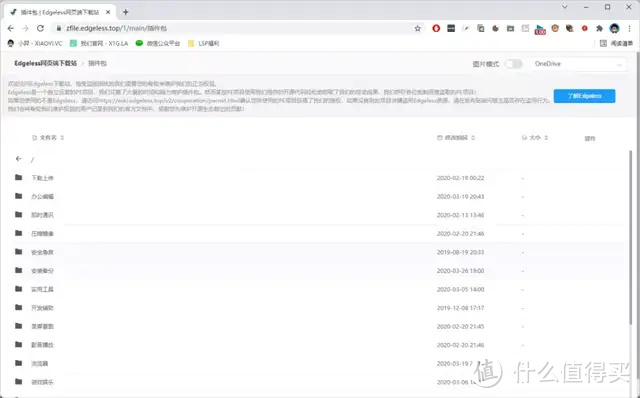The width and height of the screenshot is (640, 398).
Task: Open the brown cookie-shaped extension icon
Action: [496, 28]
